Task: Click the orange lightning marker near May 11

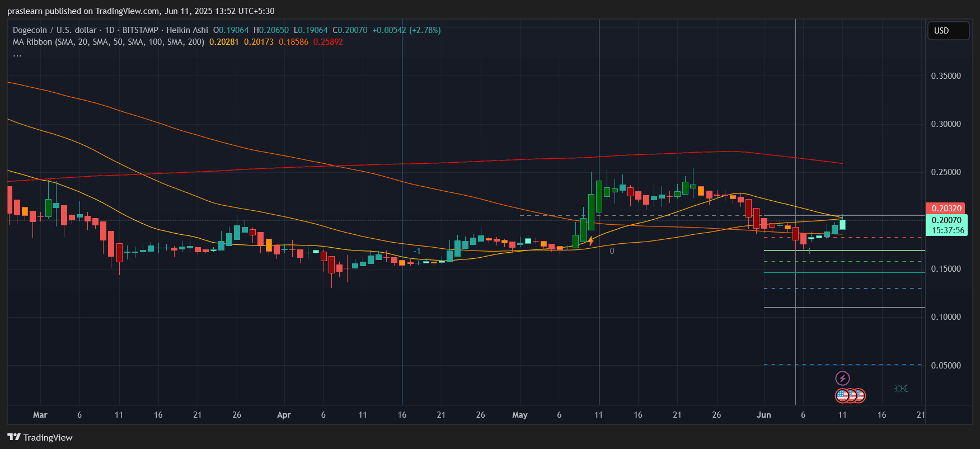Action: (x=590, y=241)
